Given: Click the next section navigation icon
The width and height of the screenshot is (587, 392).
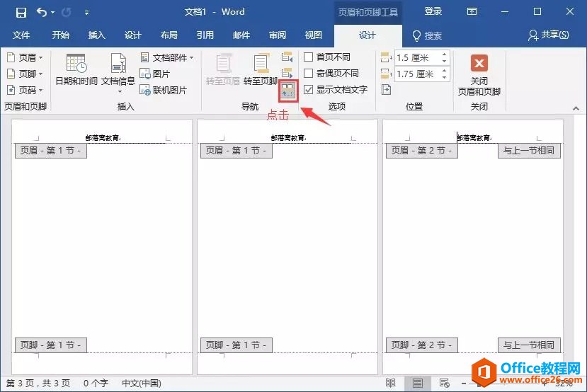Looking at the screenshot, I should point(287,73).
